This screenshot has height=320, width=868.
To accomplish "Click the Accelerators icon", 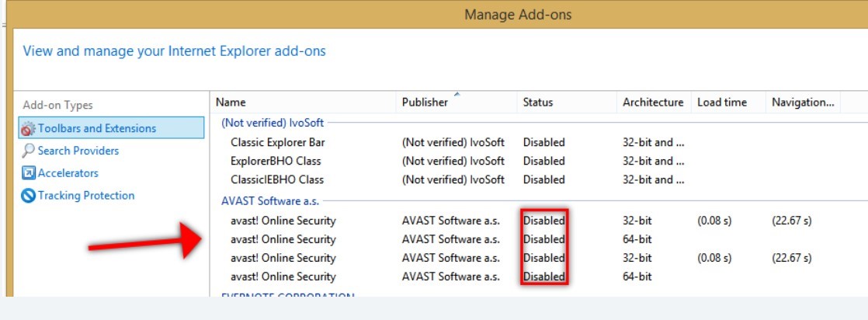I will 29,173.
